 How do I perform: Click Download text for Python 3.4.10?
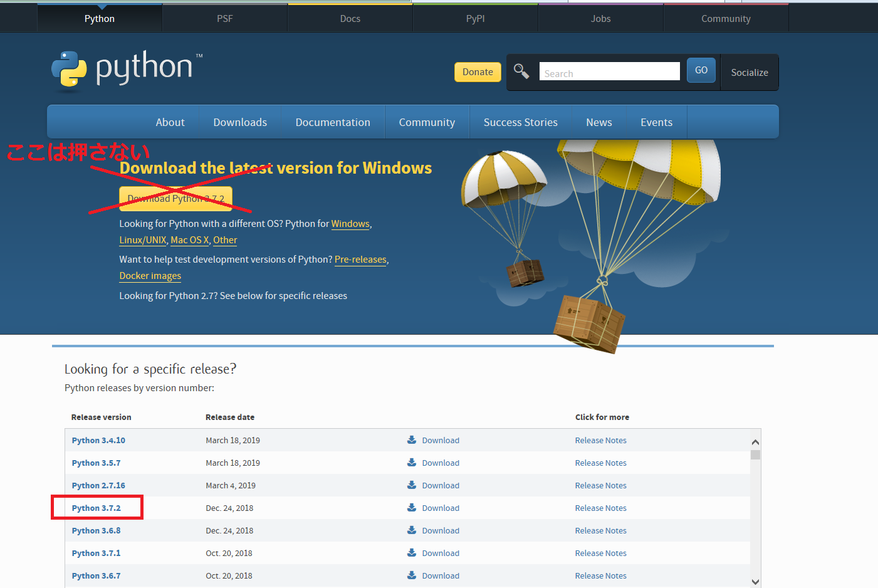[x=441, y=440]
